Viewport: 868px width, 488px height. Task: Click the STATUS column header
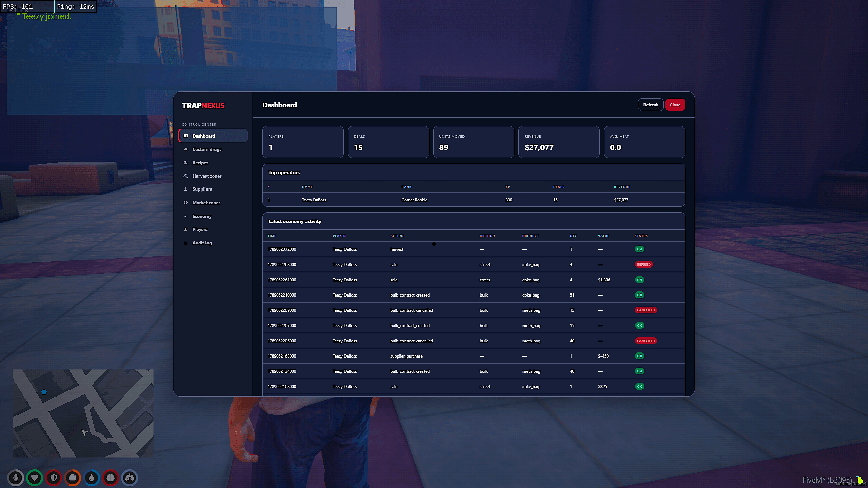[641, 236]
